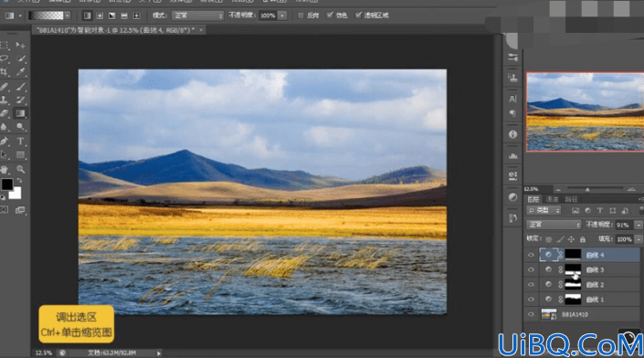This screenshot has width=644, height=358.
Task: Enable the 反向 reverse checkbox
Action: pyautogui.click(x=301, y=16)
